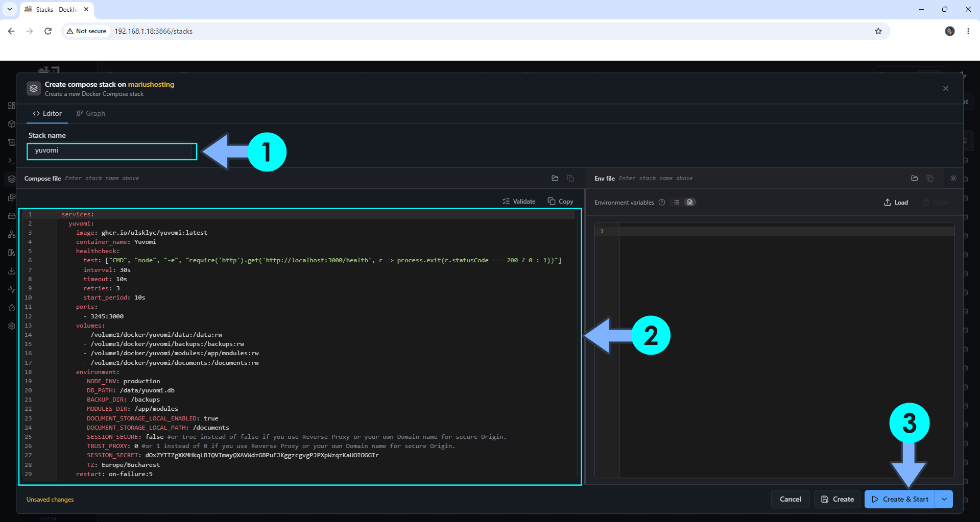
Task: Open the Terminal prompt icon in sidebar
Action: tap(11, 161)
